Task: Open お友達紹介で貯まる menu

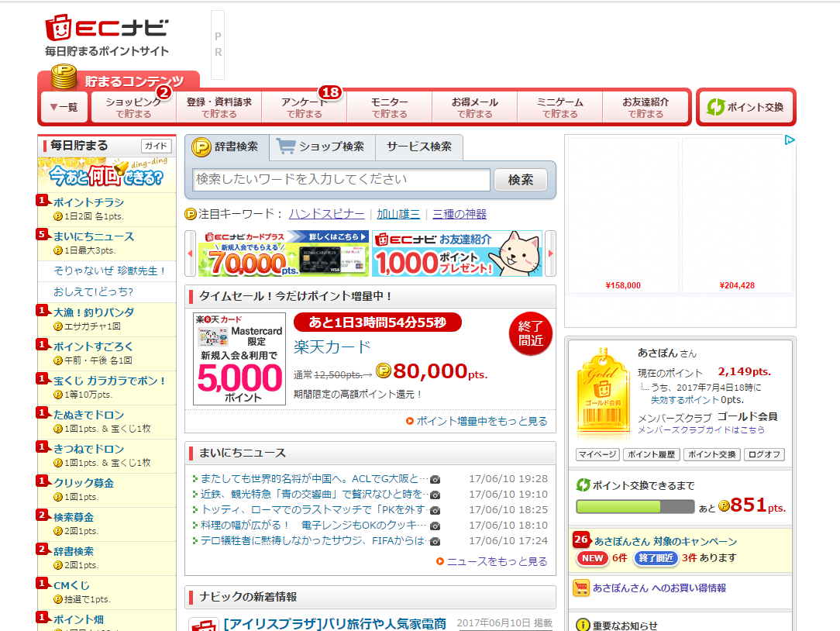Action: tap(645, 107)
